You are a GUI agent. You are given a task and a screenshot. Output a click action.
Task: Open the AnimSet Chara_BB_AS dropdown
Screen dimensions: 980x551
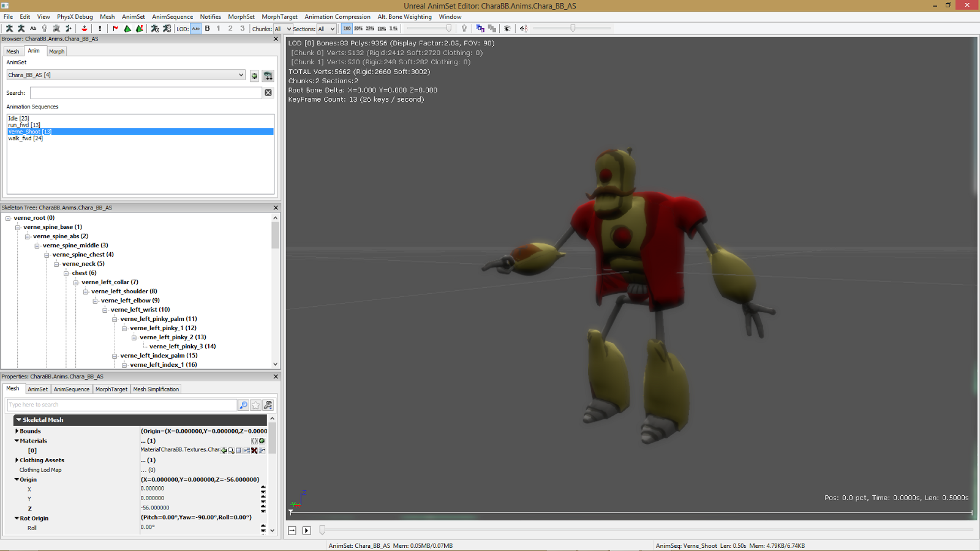coord(126,75)
